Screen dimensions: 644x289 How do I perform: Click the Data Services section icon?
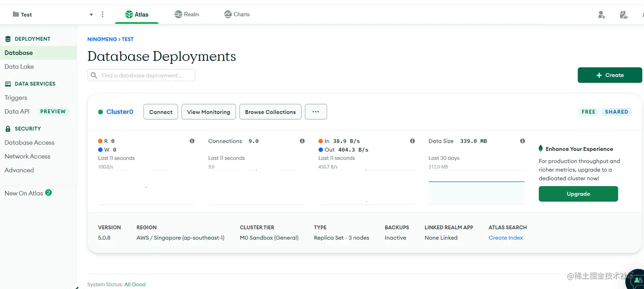pyautogui.click(x=8, y=84)
